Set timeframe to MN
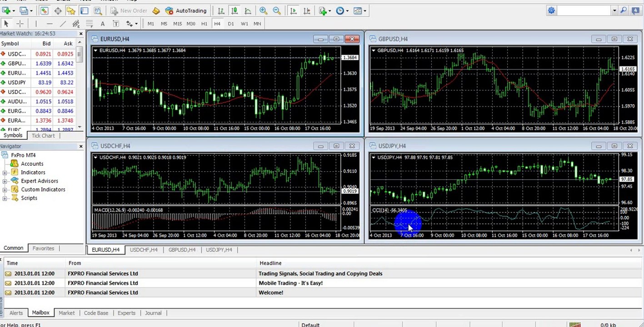Viewport: 644px width, 327px height. 257,24
